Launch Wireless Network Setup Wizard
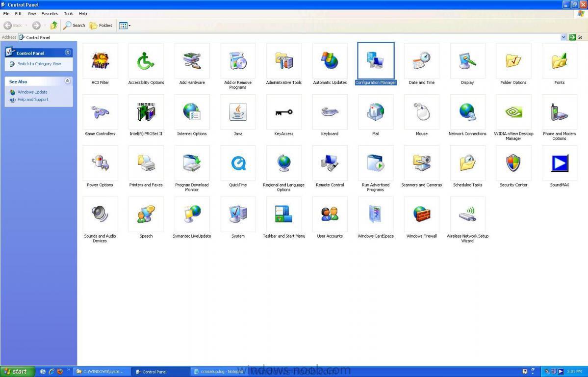This screenshot has height=377, width=588. coord(468,215)
